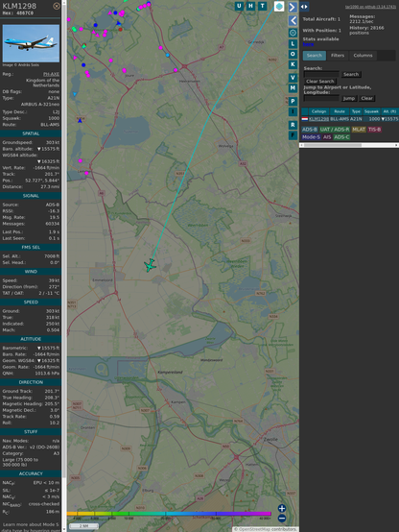Viewport: 399px width, 532px height.
Task: Click the right-pointing chevron map button
Action: click(x=293, y=7)
